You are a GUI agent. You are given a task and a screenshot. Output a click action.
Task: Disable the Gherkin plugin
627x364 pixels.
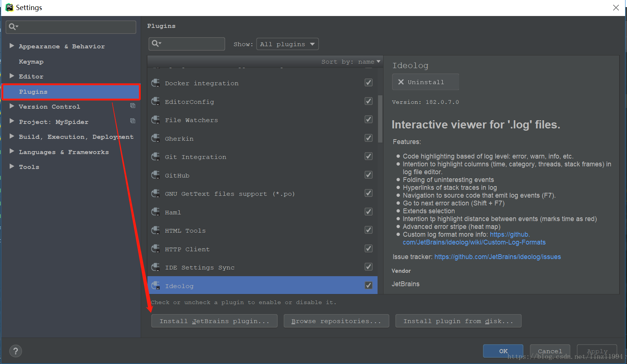click(369, 138)
